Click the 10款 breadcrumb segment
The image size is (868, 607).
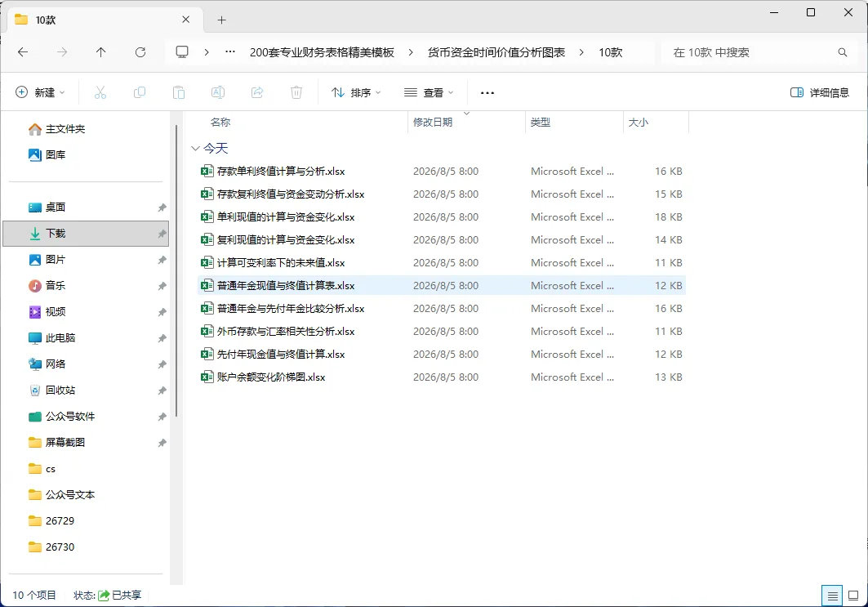coord(611,52)
